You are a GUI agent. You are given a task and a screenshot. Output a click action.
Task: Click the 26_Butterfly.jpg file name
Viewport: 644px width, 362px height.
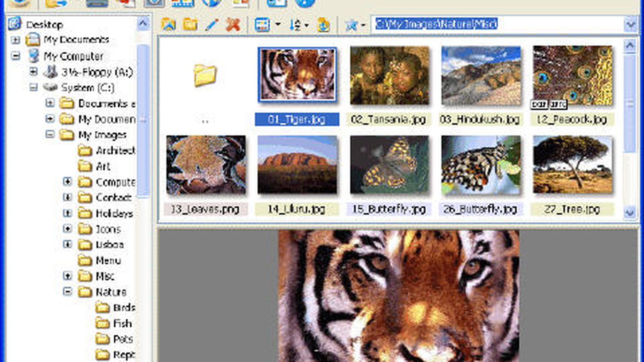pyautogui.click(x=480, y=209)
